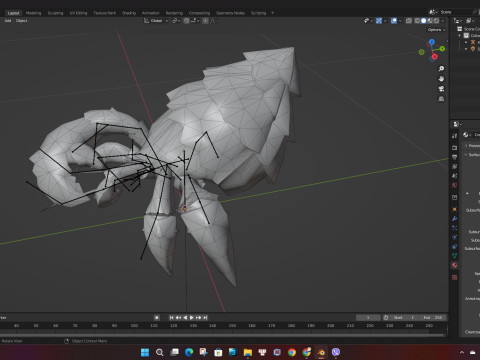Open the overlays dropdown arrow

[x=400, y=21]
